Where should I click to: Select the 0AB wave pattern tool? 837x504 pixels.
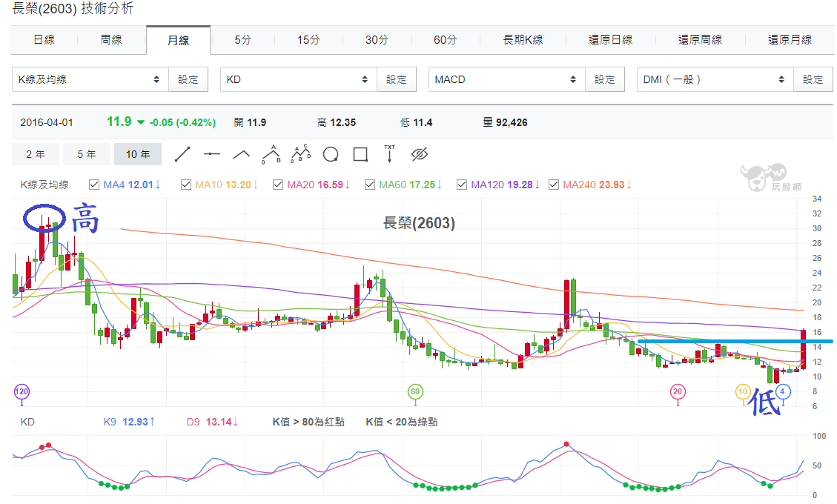(271, 153)
